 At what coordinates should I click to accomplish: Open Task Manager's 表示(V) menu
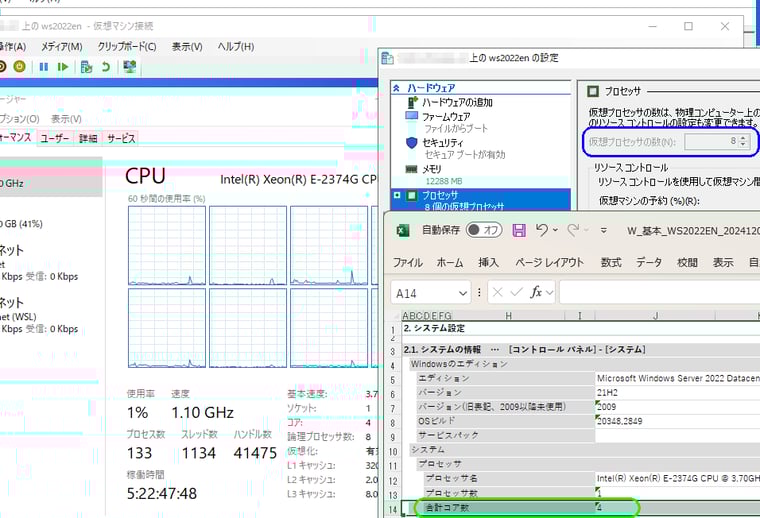point(66,119)
